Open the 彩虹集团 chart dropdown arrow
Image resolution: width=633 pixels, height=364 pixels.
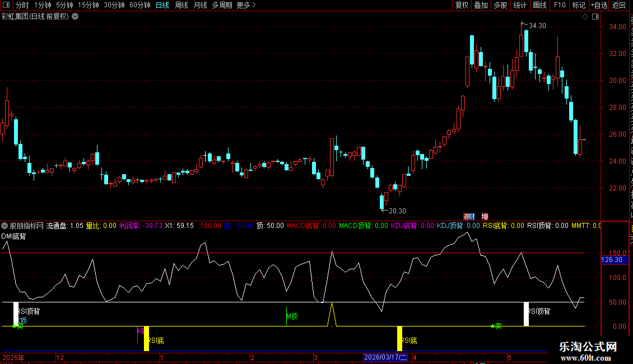click(x=75, y=17)
